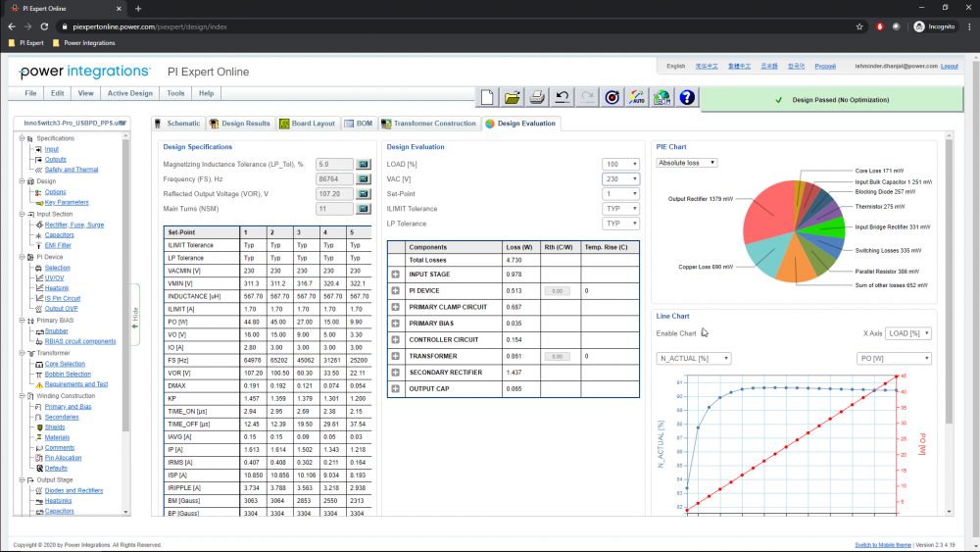This screenshot has height=552, width=980.
Task: Bookmark page with the star icon
Action: pos(859,26)
